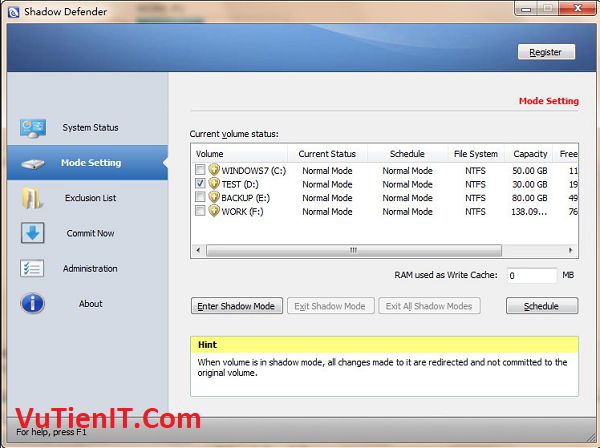Viewport: 600px width, 448px height.
Task: Click the NTFS cell in the BACKUP (E:) row
Action: 475,198
